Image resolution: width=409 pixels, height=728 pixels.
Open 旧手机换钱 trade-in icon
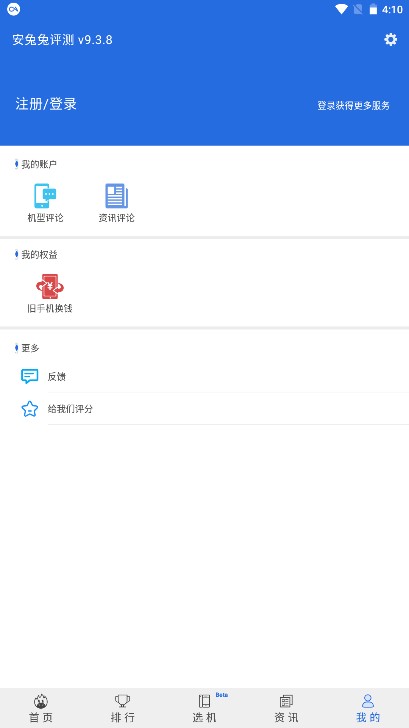tap(50, 286)
